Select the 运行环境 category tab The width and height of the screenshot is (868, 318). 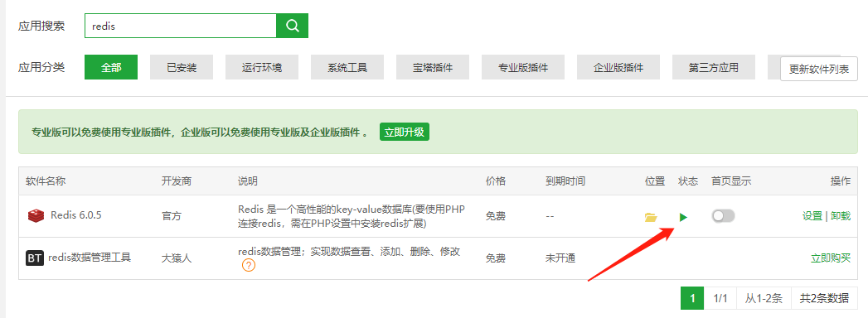[x=262, y=67]
